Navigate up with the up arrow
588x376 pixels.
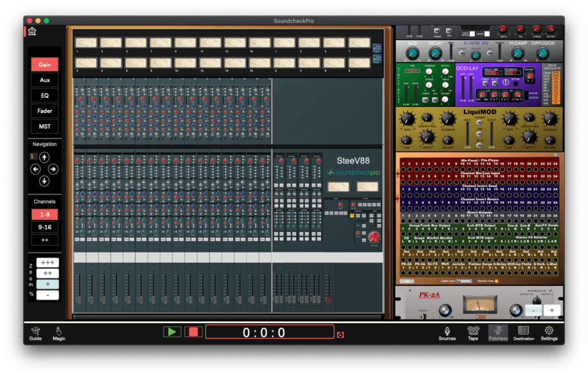pyautogui.click(x=44, y=157)
